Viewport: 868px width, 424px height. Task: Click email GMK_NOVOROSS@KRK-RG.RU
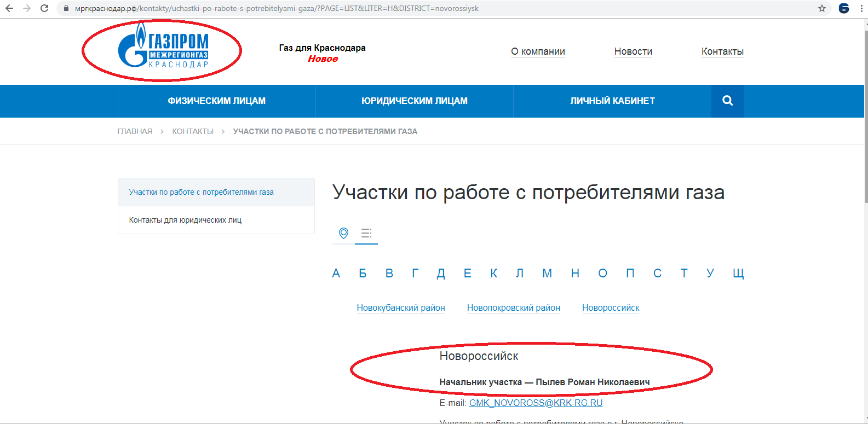536,403
